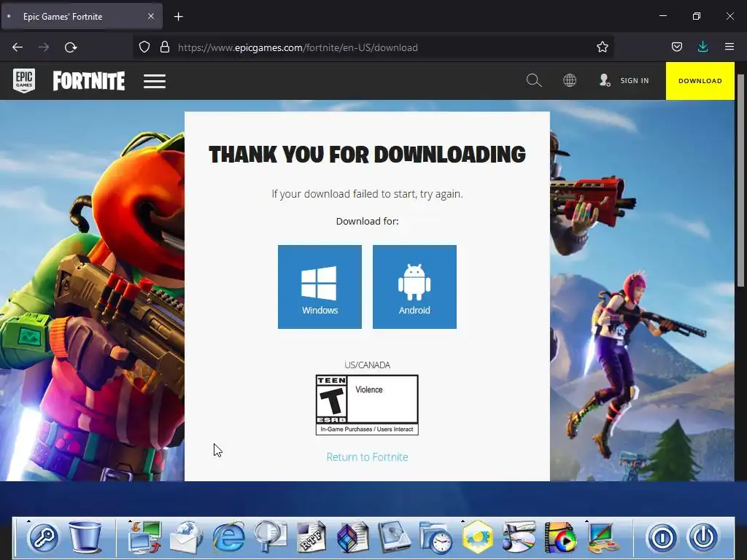Close the Epic Games' Fortnite tab
This screenshot has width=747, height=560.
(151, 16)
